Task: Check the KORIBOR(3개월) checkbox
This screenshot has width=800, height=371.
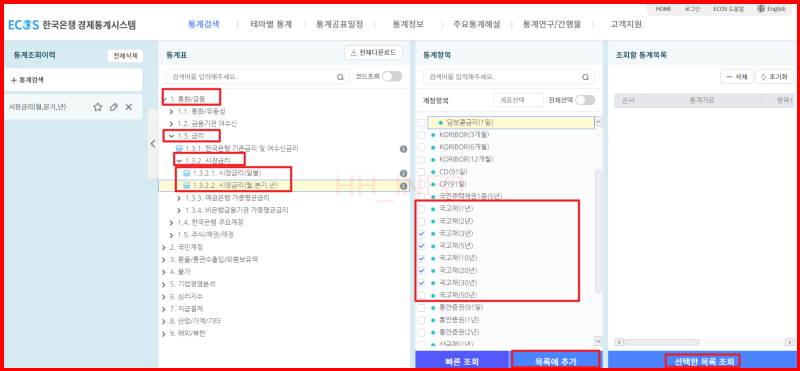Action: point(421,135)
